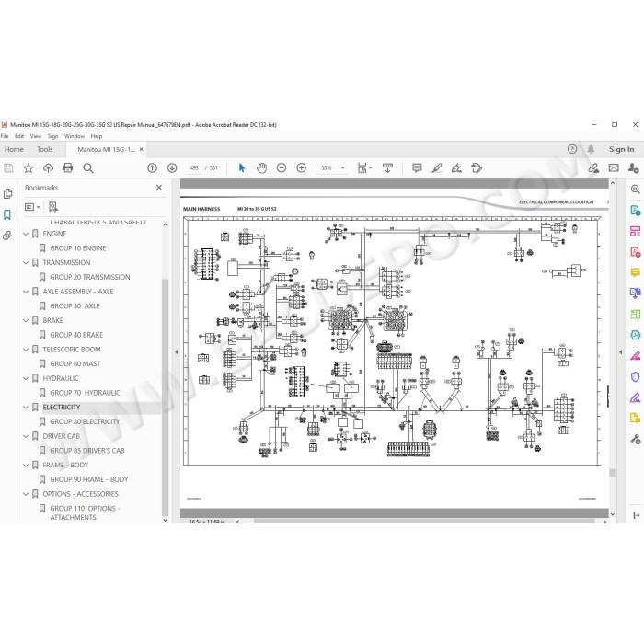Open Page Thumbnails panel
The height and width of the screenshot is (644, 644).
[x=7, y=194]
